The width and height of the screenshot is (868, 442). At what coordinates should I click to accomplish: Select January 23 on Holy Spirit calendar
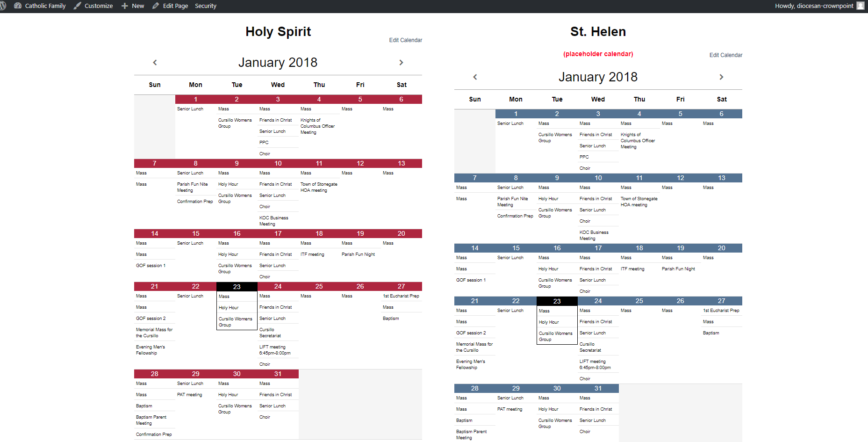click(x=237, y=287)
